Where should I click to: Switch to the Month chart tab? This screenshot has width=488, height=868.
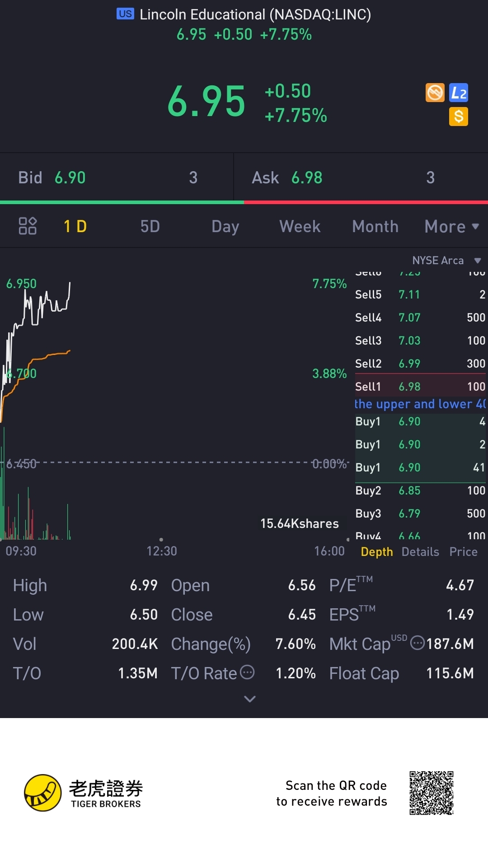(x=375, y=226)
